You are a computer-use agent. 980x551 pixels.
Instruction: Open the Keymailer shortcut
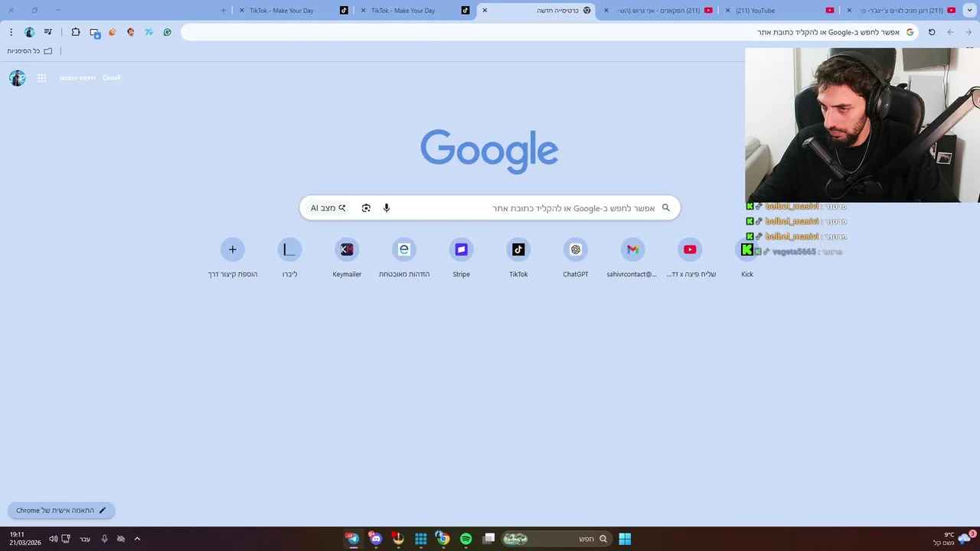[x=347, y=258]
